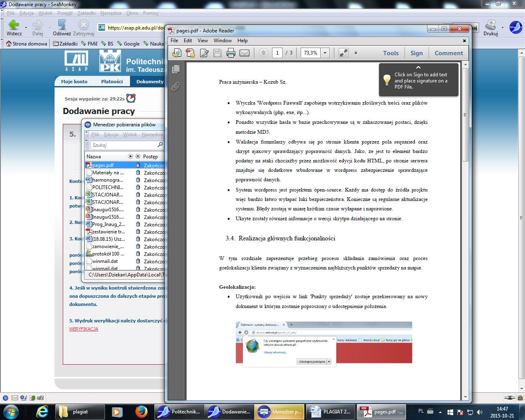Image resolution: width=525 pixels, height=420 pixels.
Task: Launch Internet Explorer from the taskbar
Action: 42,411
